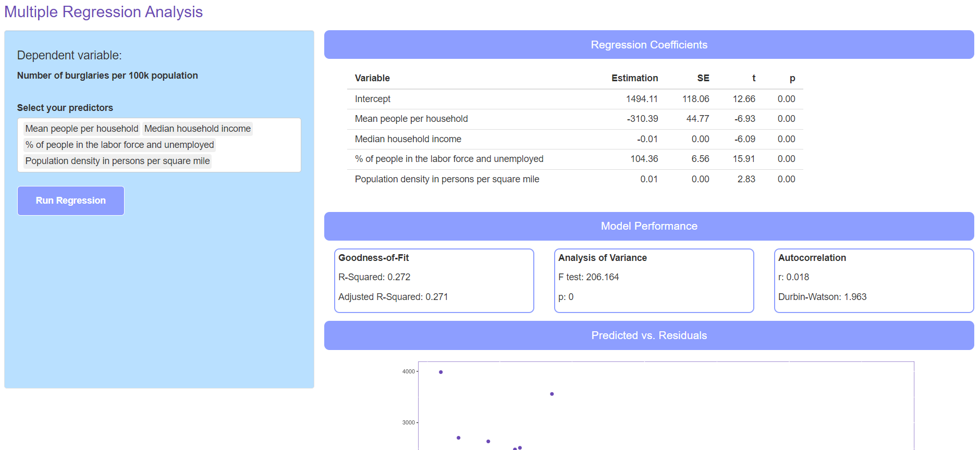
Task: Click the Regression Coefficients section header
Action: [x=648, y=45]
